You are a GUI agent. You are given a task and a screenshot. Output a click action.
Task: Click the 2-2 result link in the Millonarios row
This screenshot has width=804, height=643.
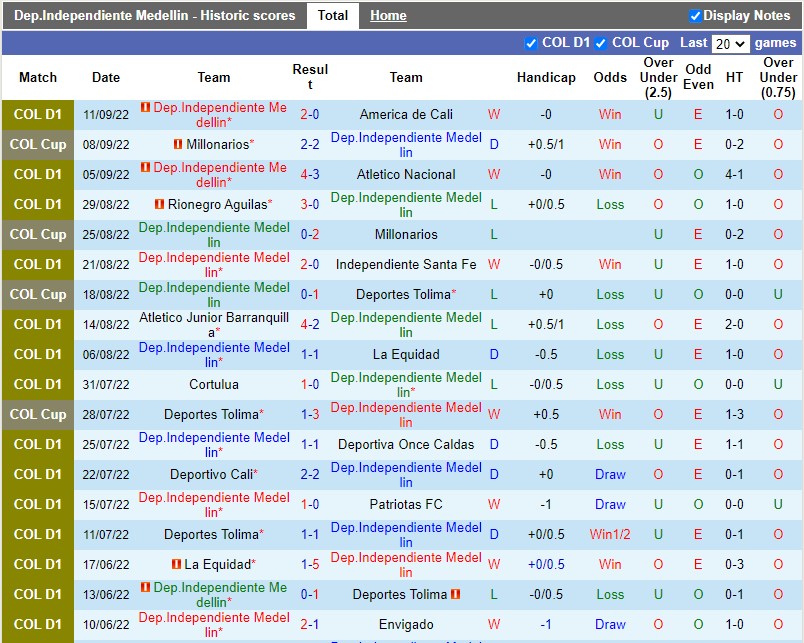click(310, 145)
